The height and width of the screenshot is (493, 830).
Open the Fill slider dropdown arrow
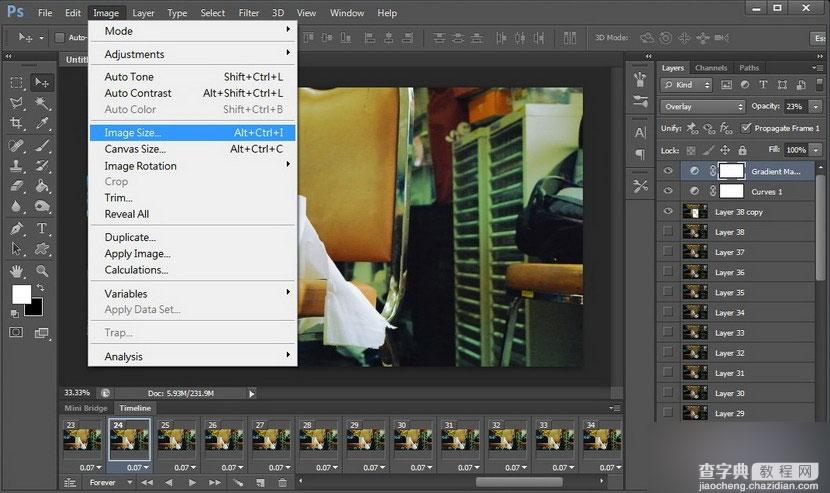click(x=816, y=150)
